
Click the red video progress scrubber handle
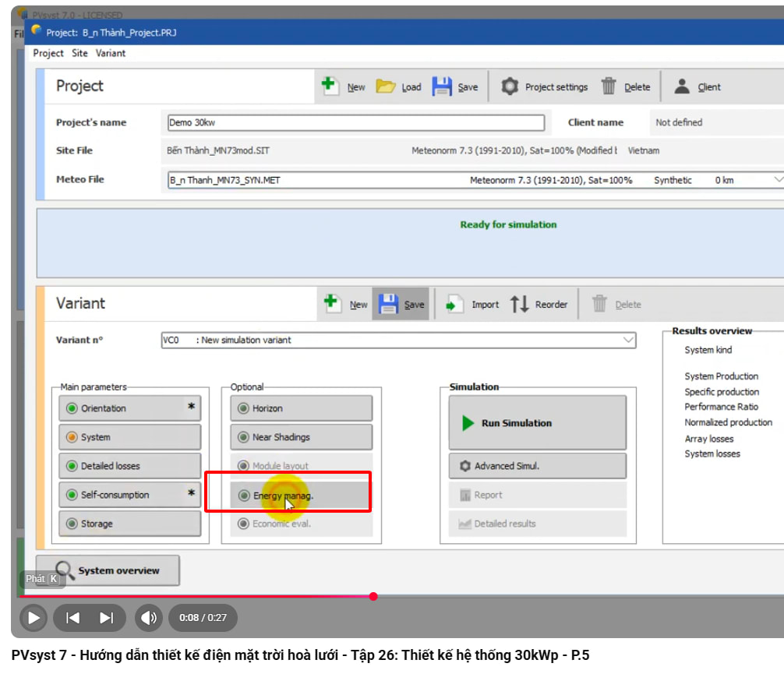(x=373, y=597)
